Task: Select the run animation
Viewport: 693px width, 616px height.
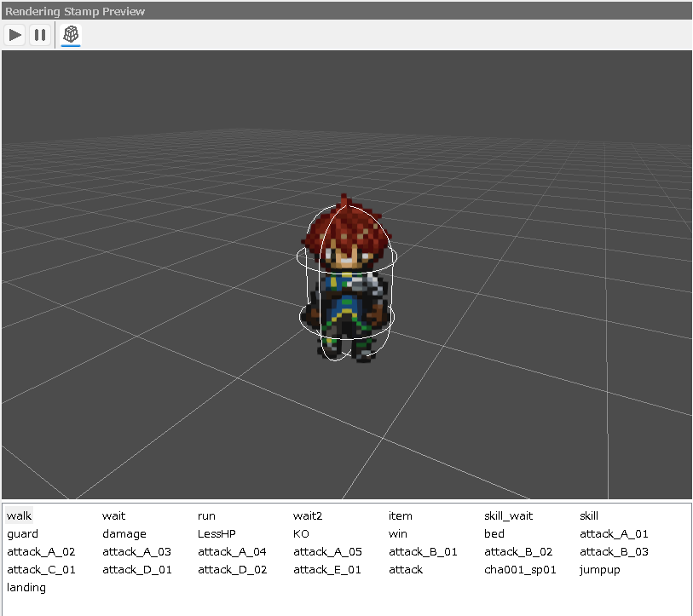Action: click(x=206, y=515)
